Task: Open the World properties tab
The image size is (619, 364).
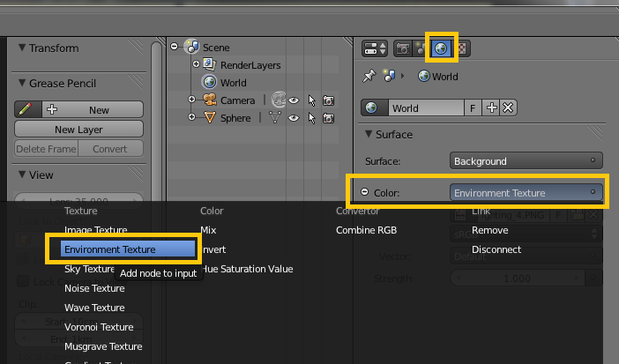Action: point(441,48)
